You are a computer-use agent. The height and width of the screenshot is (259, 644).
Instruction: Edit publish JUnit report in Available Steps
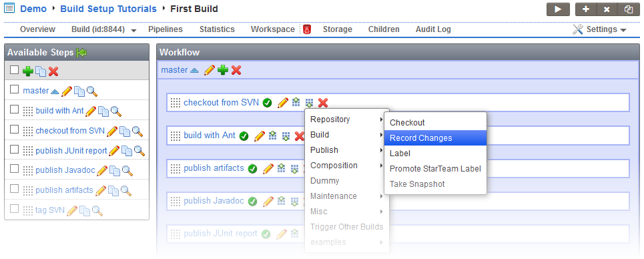[113, 151]
